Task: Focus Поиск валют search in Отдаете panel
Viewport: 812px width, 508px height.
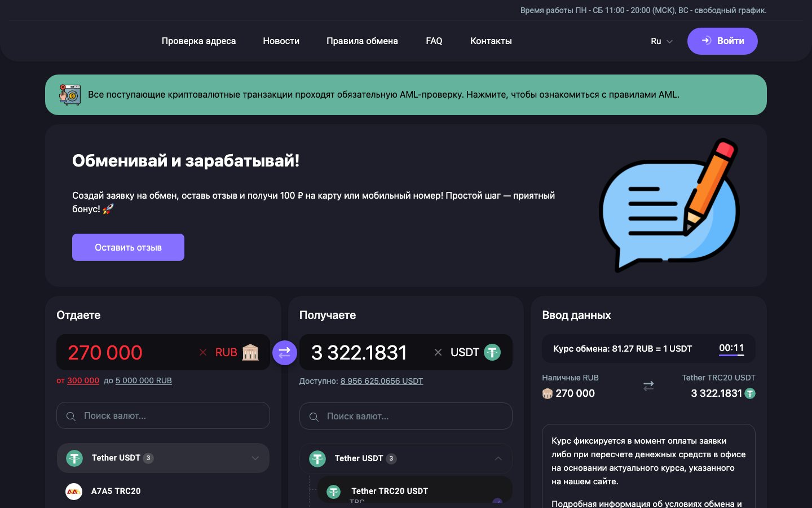Action: tap(163, 415)
